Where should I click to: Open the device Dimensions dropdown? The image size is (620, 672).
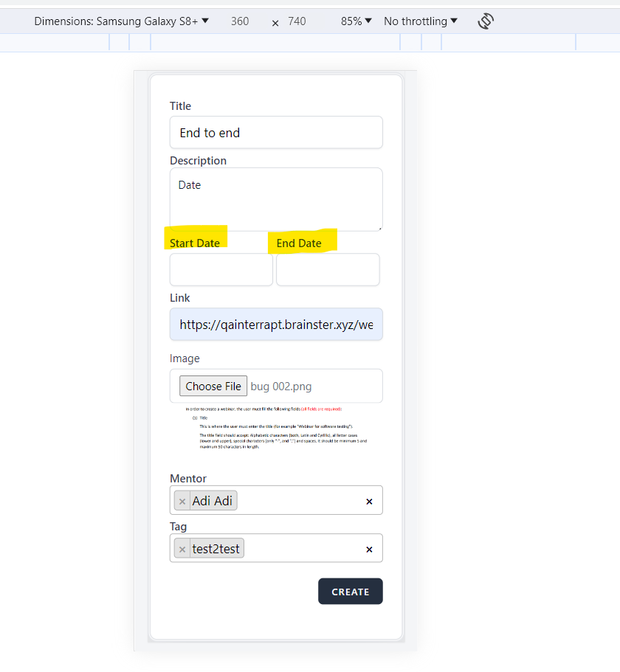click(x=122, y=21)
